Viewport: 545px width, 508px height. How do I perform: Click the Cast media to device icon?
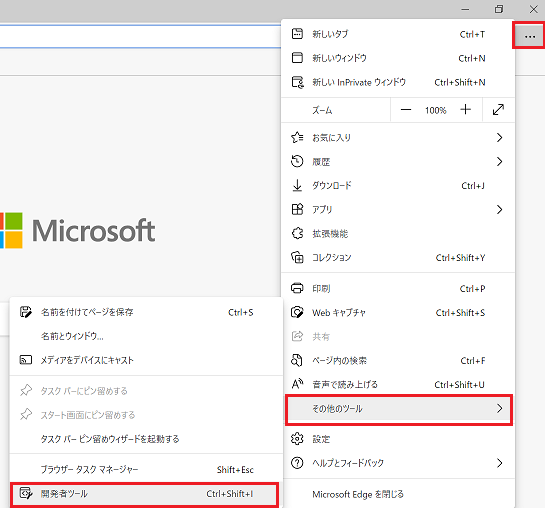point(26,360)
